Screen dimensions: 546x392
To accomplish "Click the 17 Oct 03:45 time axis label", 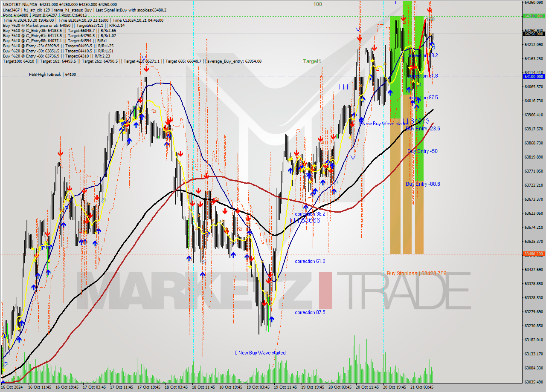I will click(x=94, y=387).
